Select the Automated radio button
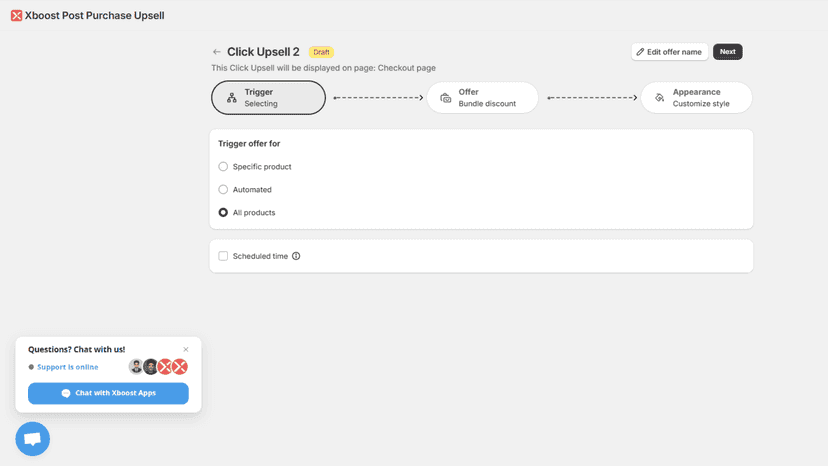This screenshot has height=466, width=828. (223, 189)
